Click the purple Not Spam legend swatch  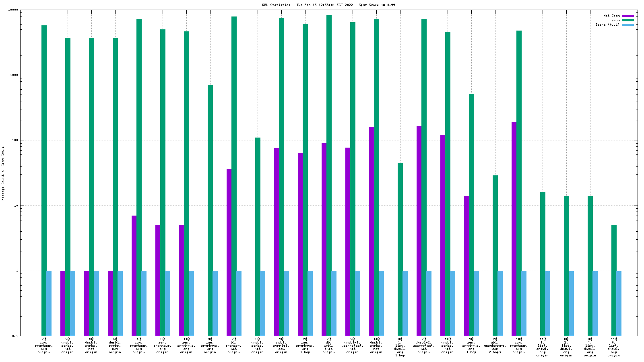(627, 16)
